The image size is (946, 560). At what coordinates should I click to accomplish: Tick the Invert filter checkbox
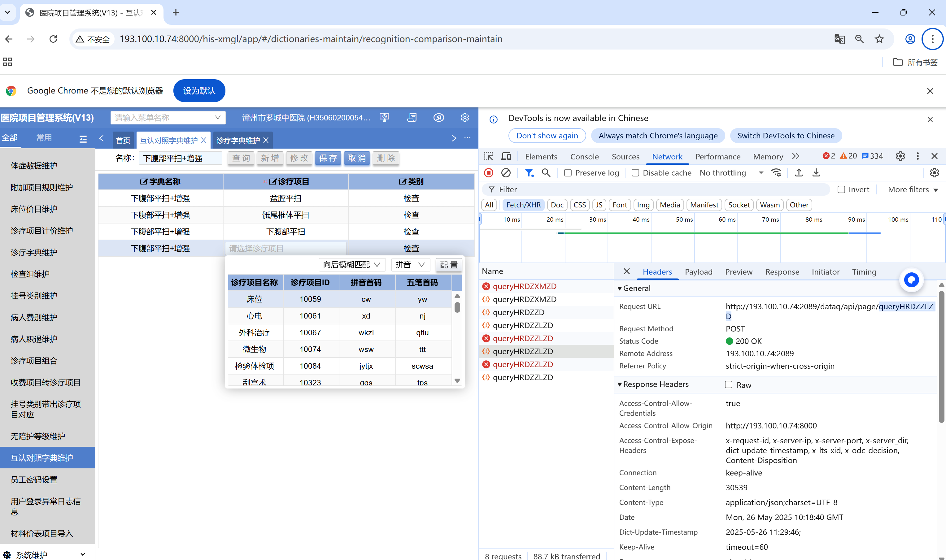(841, 189)
